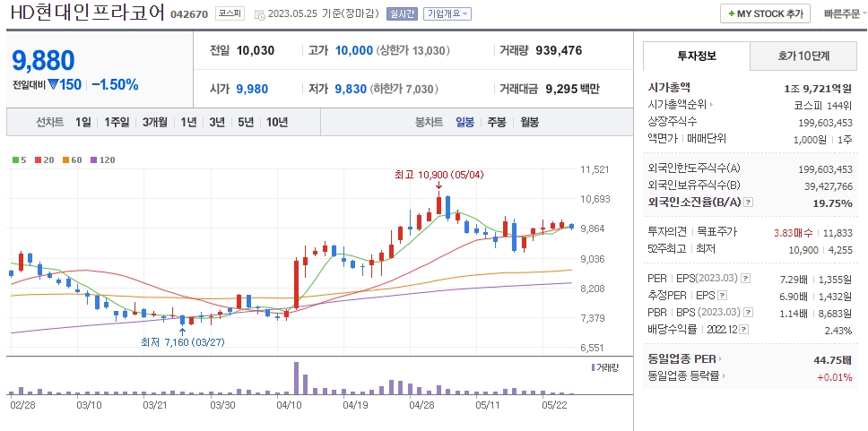Image resolution: width=868 pixels, height=431 pixels.
Task: Click the 동일업종 등락률 link
Action: pyautogui.click(x=683, y=376)
